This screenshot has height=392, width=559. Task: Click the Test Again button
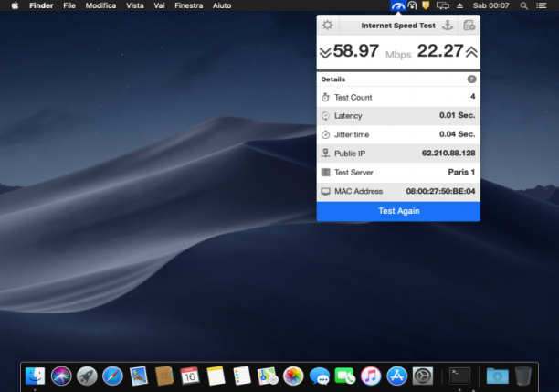[x=398, y=211]
